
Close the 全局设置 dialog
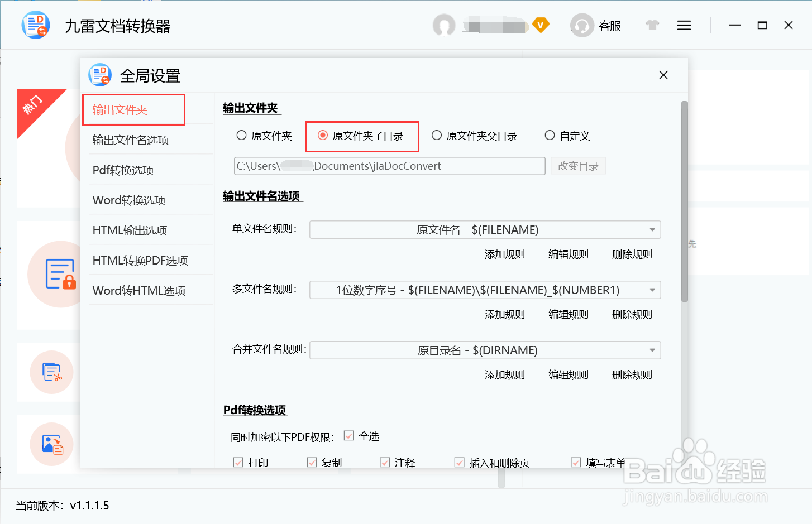(x=663, y=75)
